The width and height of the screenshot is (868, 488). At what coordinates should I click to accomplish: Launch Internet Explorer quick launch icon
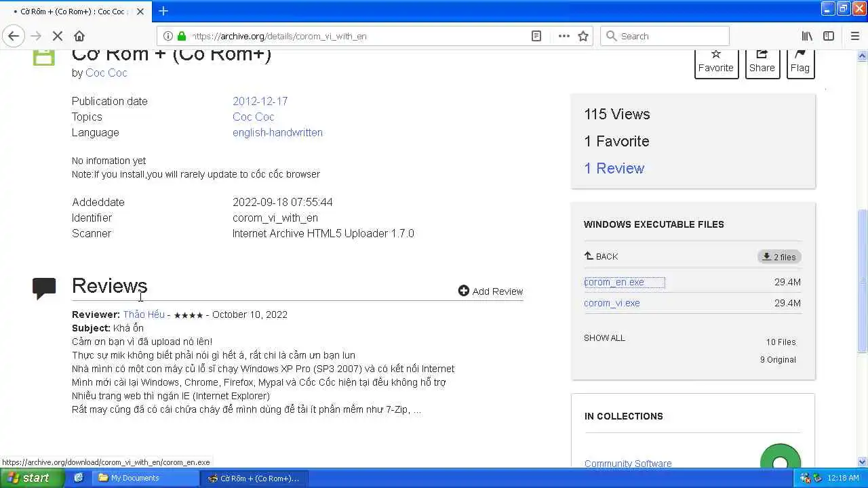point(79,478)
